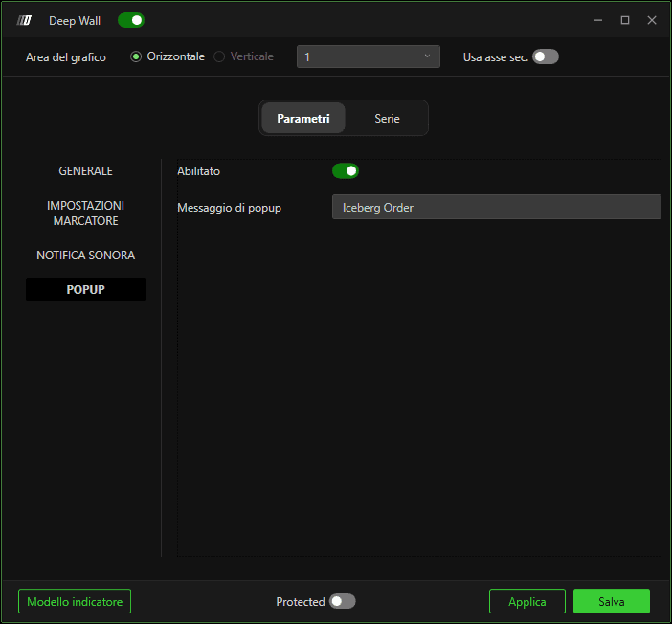Click the Applica button
The image size is (672, 624).
point(527,601)
